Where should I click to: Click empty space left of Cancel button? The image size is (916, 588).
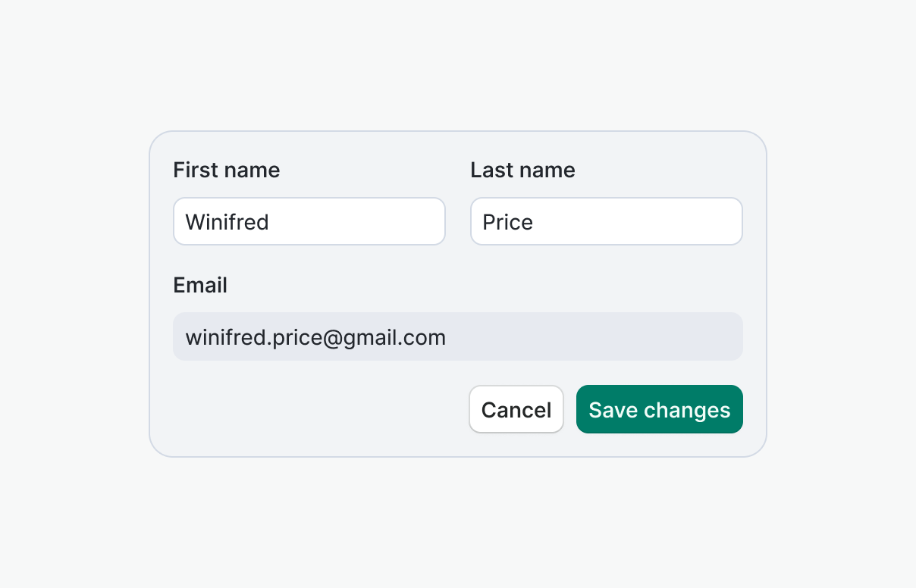pos(318,409)
